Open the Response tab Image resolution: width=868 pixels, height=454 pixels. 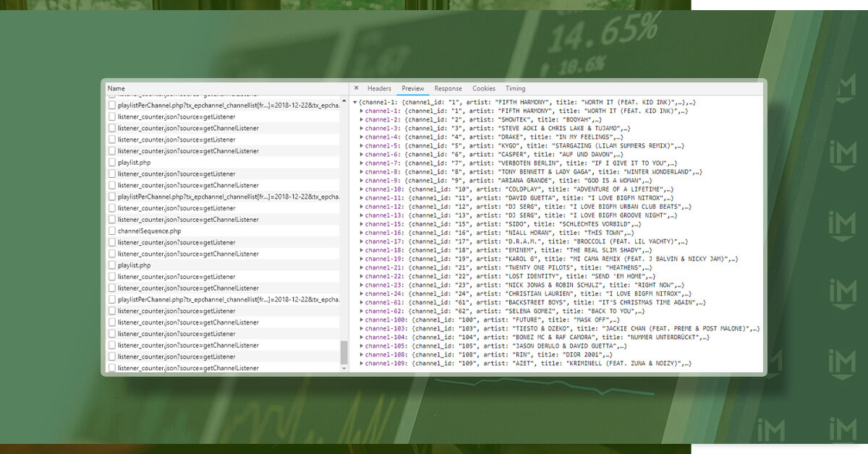click(448, 88)
